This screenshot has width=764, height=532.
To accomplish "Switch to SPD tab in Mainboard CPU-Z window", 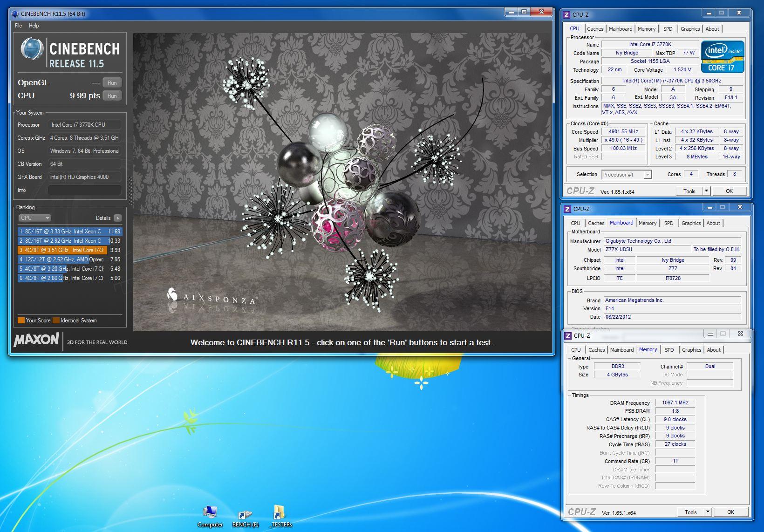I will tap(668, 223).
